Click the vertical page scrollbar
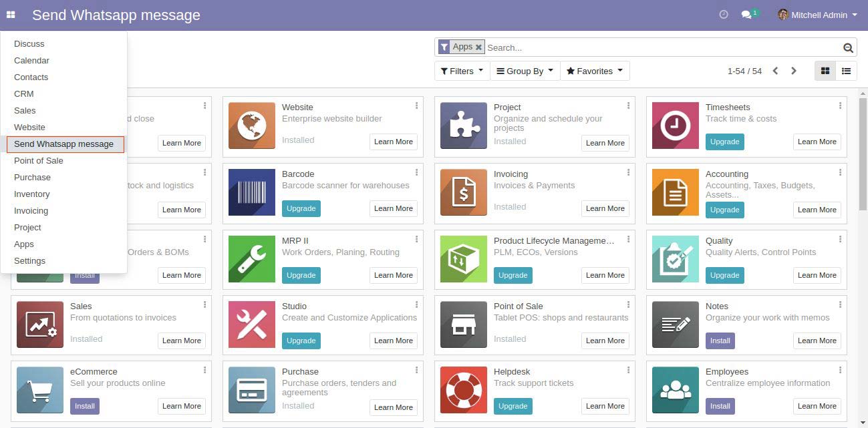This screenshot has height=428, width=868. click(x=863, y=154)
